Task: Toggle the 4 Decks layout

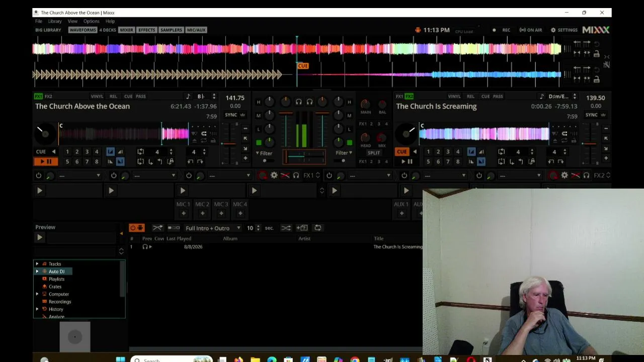Action: click(108, 30)
